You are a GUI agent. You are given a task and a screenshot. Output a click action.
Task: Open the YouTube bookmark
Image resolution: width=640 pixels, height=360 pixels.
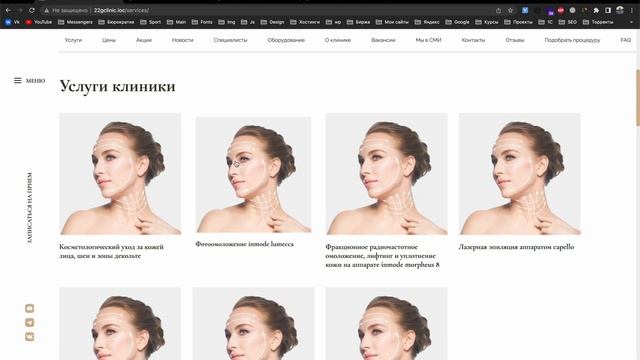click(39, 22)
